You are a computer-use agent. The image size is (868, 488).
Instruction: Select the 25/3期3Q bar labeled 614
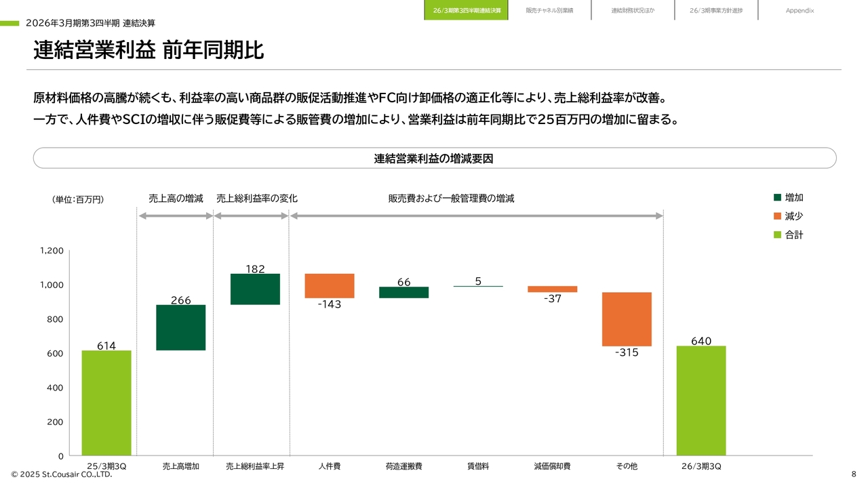106,403
